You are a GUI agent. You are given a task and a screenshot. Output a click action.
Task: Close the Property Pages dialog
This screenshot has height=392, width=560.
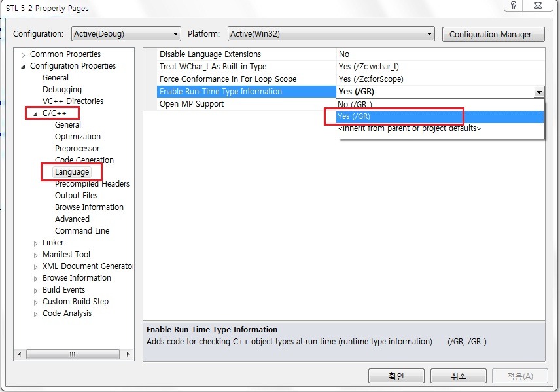tap(538, 5)
